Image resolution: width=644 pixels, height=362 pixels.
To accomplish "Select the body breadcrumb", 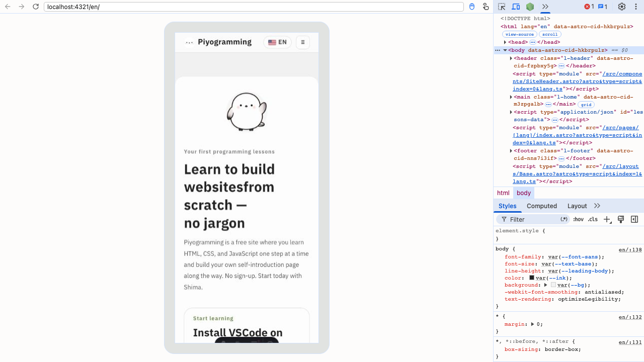I will coord(524,193).
